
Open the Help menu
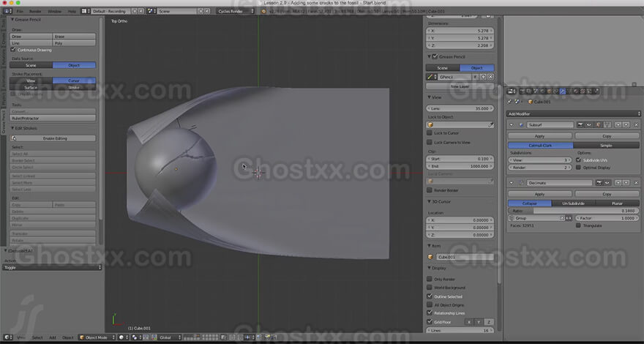pos(72,11)
